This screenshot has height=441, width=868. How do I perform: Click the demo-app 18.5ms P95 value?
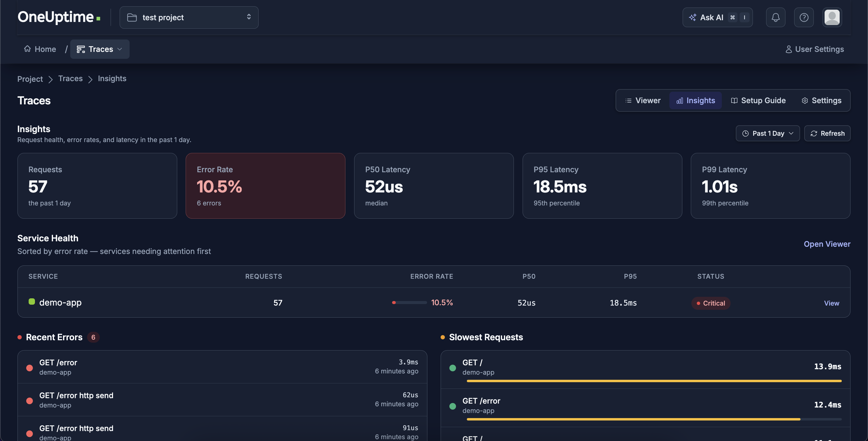[x=623, y=303]
